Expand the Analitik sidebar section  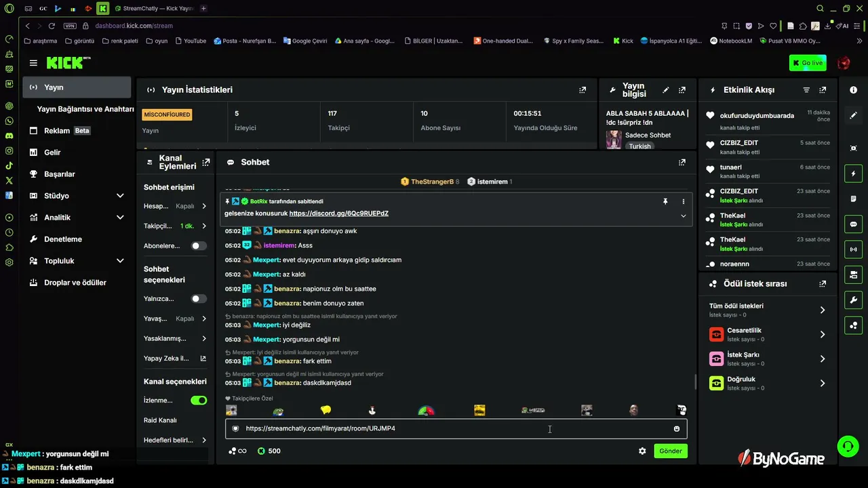point(77,218)
